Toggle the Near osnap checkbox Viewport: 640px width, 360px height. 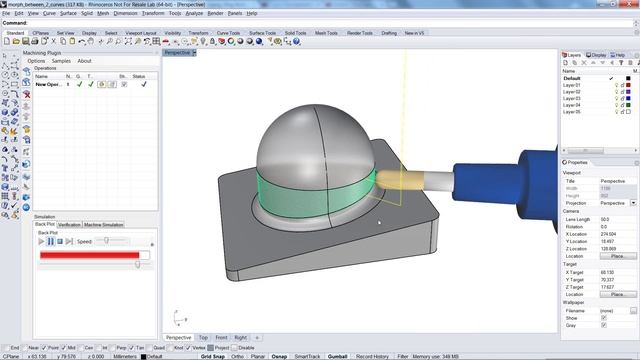coord(25,348)
